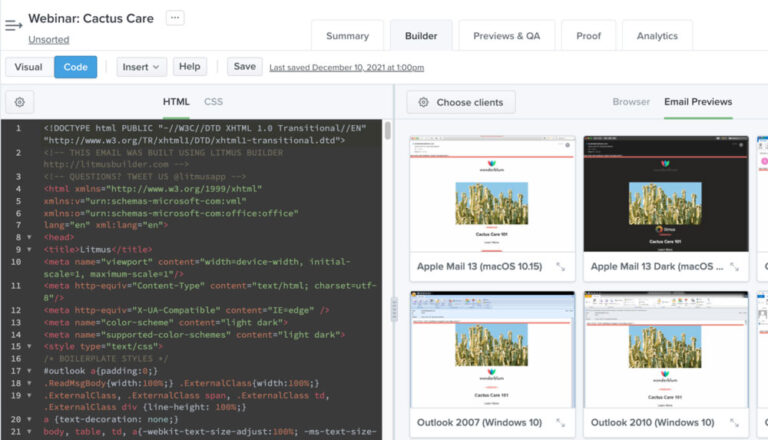Open the Analytics tab
Image resolution: width=768 pixels, height=440 pixels.
tap(657, 36)
